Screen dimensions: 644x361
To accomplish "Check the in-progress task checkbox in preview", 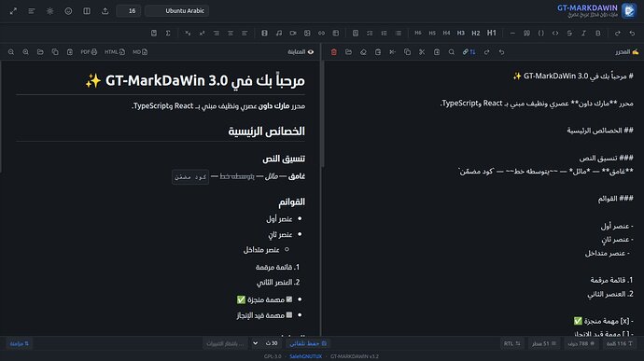I will coord(289,315).
